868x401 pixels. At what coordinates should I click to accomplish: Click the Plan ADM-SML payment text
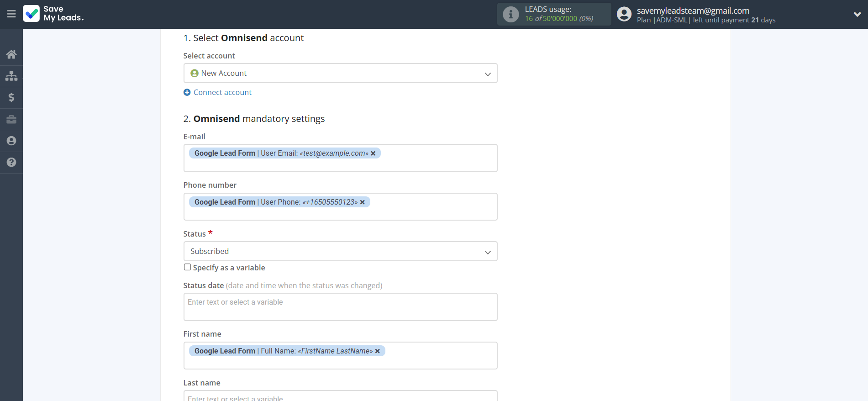click(x=706, y=20)
